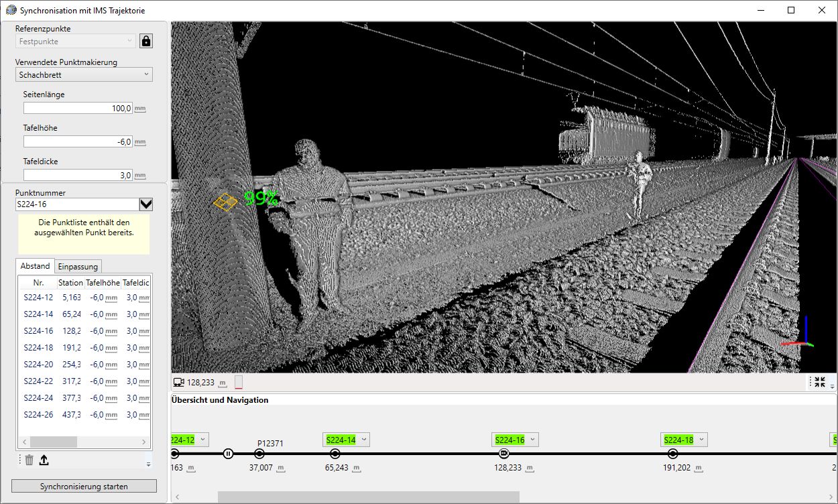Click the S224-18 timeline marker node
This screenshot has height=504, width=838.
pyautogui.click(x=673, y=454)
